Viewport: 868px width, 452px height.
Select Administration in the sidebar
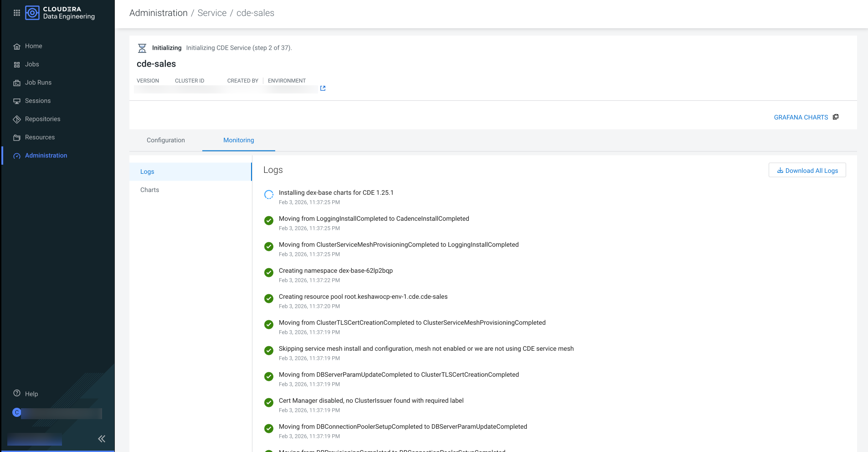tap(46, 156)
